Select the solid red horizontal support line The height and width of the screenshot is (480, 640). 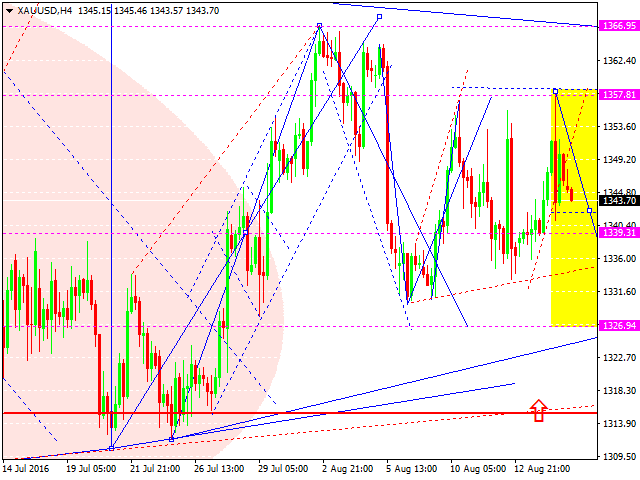(300, 413)
